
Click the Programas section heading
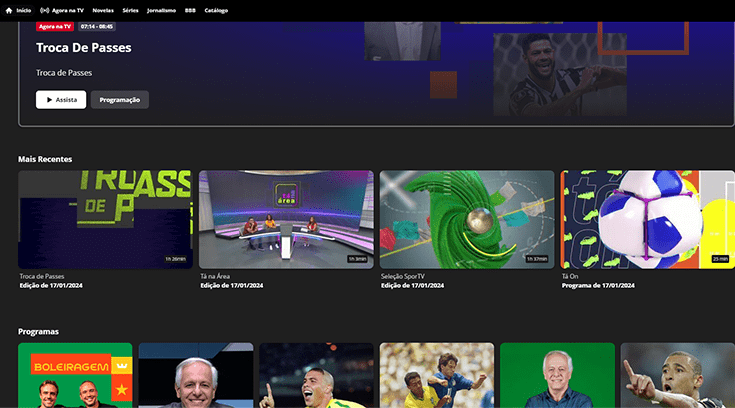pyautogui.click(x=38, y=332)
